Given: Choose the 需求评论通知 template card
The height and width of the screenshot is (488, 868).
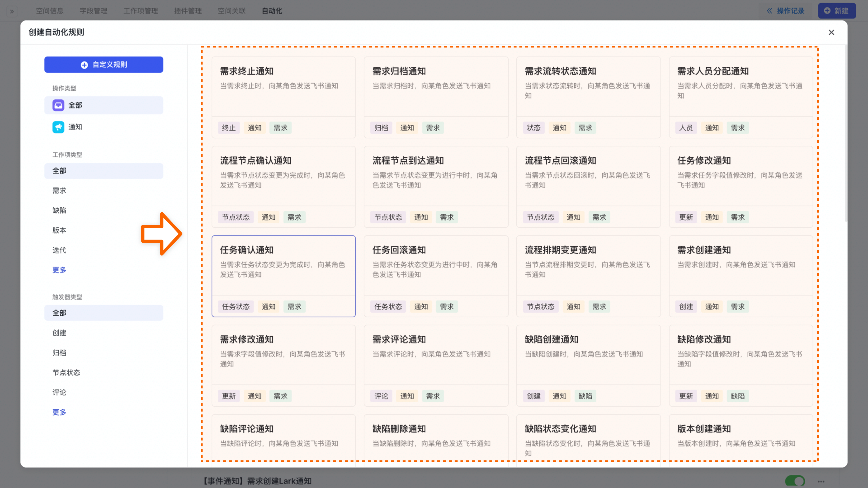Looking at the screenshot, I should click(436, 366).
